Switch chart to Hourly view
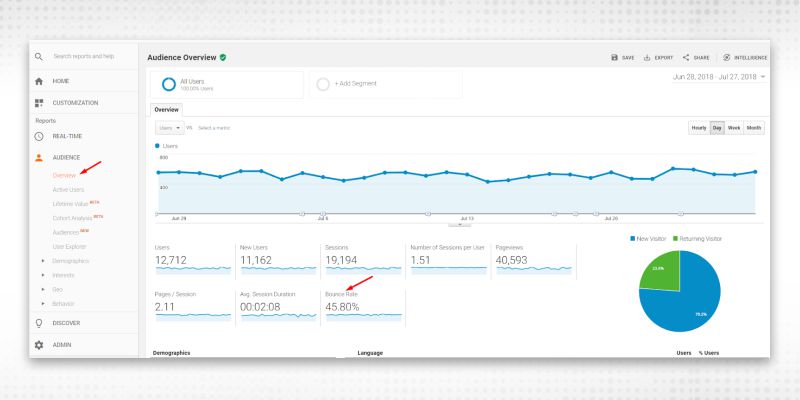This screenshot has height=400, width=800. [x=699, y=128]
